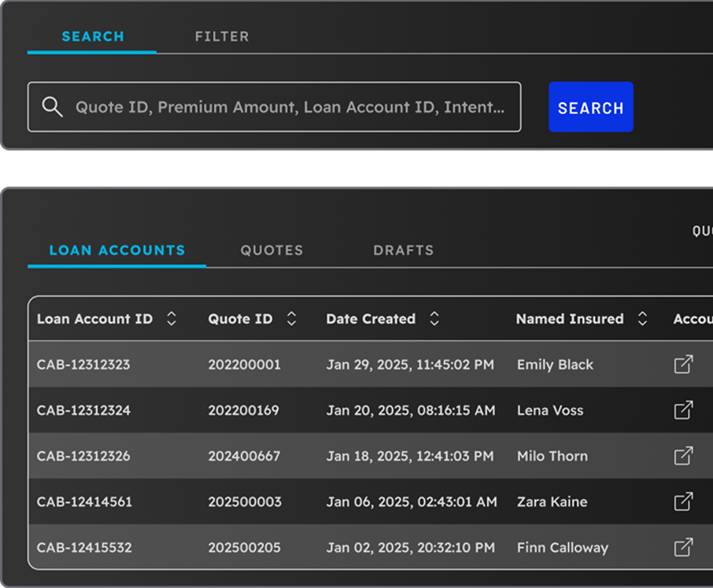Click the name Finn Calloway
This screenshot has height=588, width=713.
coord(563,548)
